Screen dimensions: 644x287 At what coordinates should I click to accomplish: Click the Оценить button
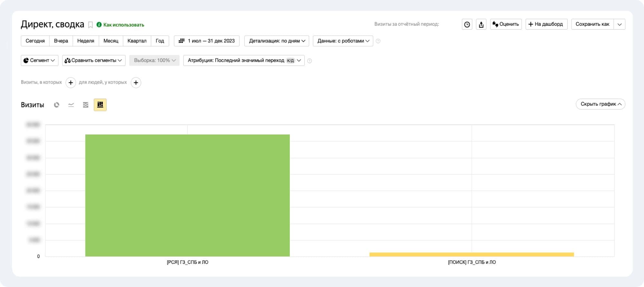(x=506, y=24)
